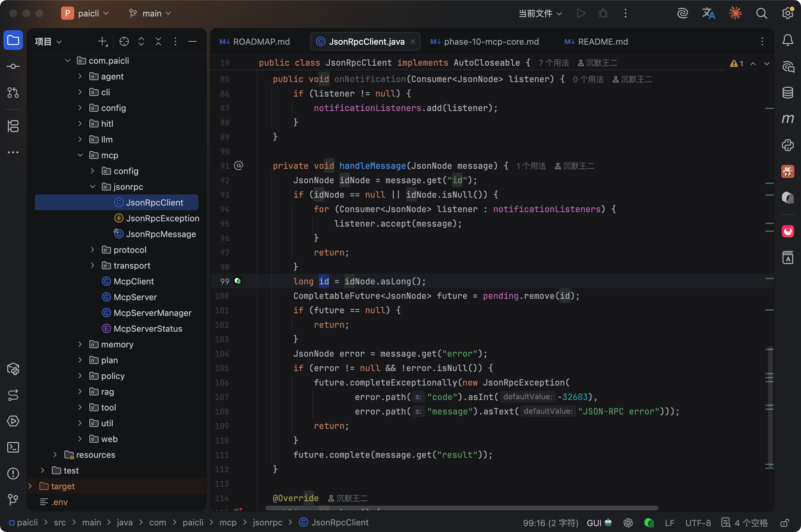Open the Maven tool window

tap(788, 119)
